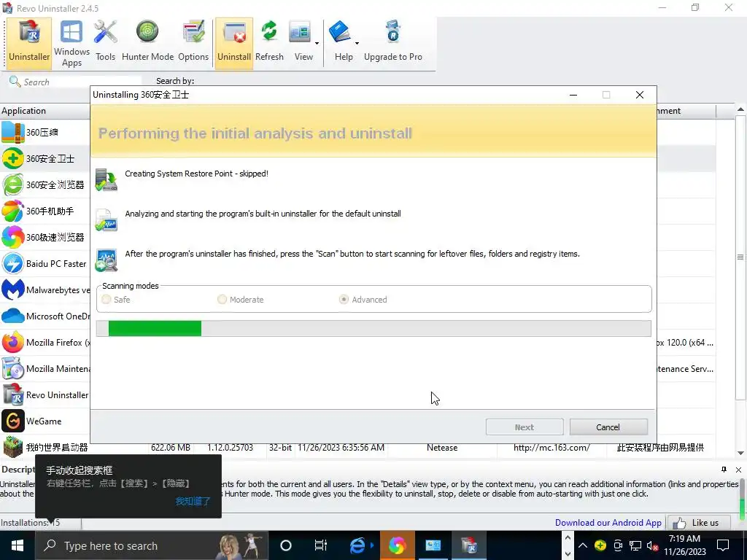Open the Tools section
This screenshot has width=747, height=560.
point(105,43)
